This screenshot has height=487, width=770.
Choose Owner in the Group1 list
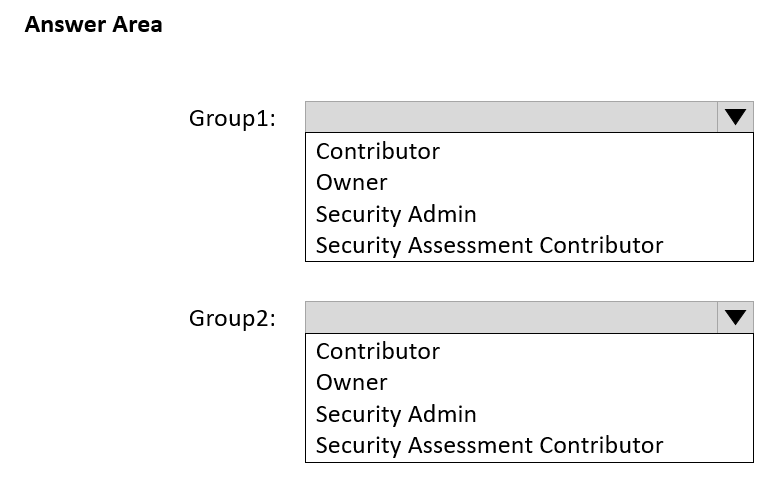coord(352,182)
